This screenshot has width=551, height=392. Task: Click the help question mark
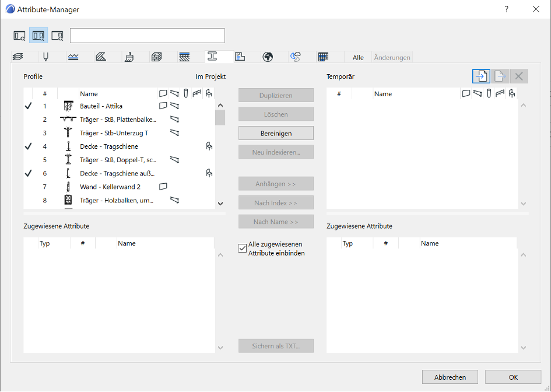tap(506, 9)
